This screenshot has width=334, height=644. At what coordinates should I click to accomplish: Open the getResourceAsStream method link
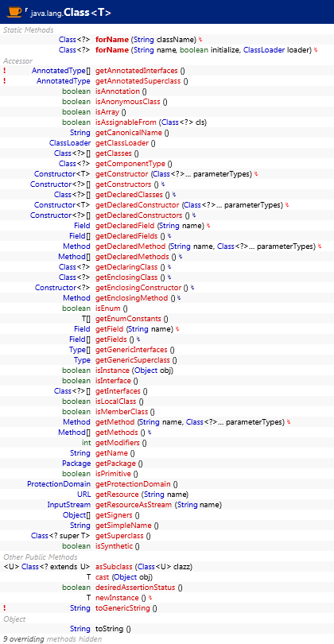134,505
